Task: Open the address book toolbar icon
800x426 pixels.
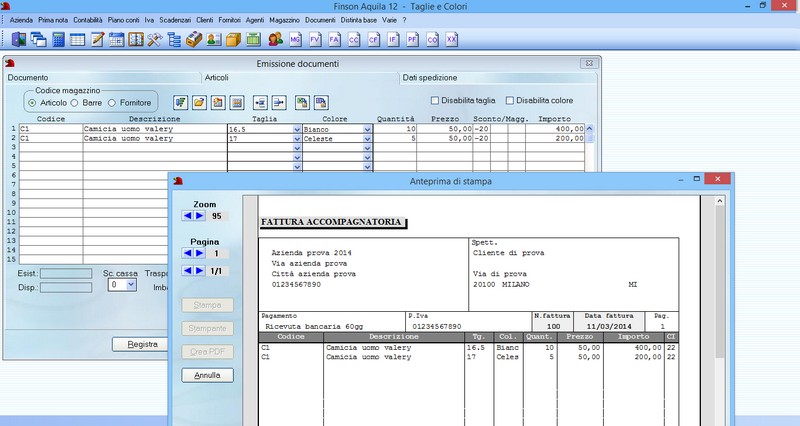Action: [x=136, y=39]
